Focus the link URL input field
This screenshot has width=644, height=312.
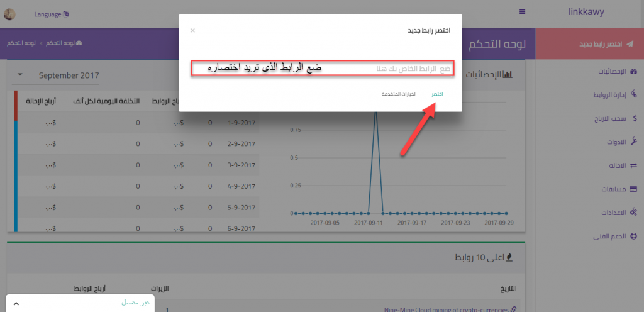pos(323,69)
